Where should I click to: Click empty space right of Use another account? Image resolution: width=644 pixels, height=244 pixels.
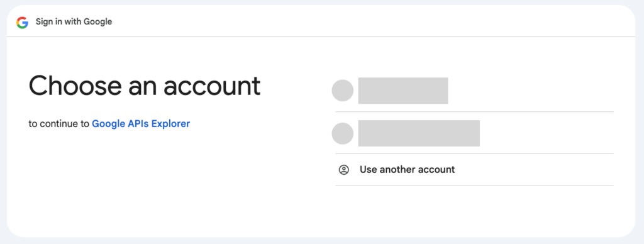(534, 170)
